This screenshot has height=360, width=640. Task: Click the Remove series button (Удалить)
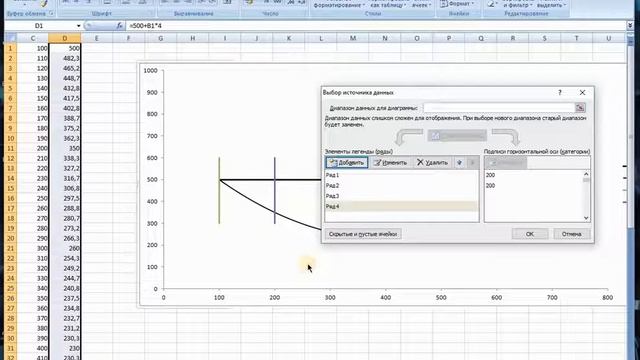432,162
